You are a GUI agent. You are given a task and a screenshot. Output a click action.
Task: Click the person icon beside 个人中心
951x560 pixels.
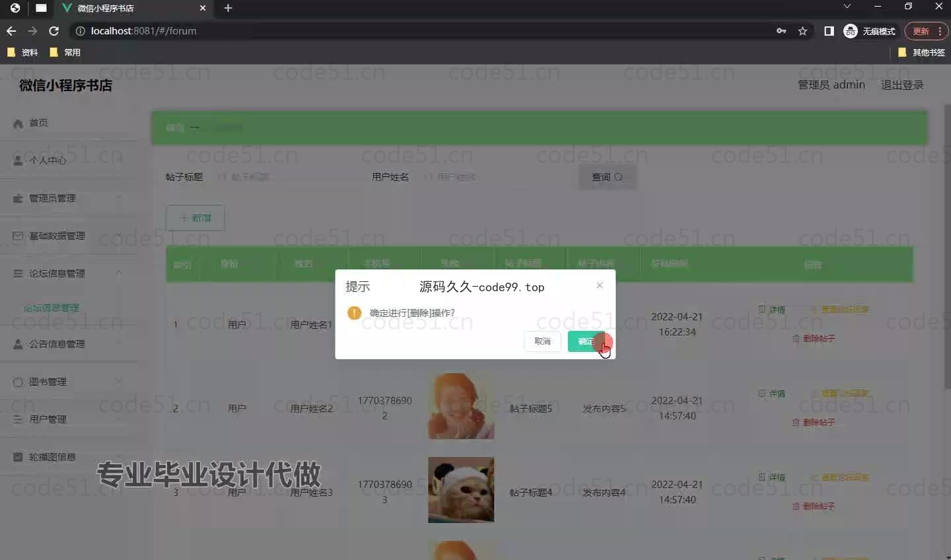pos(18,160)
